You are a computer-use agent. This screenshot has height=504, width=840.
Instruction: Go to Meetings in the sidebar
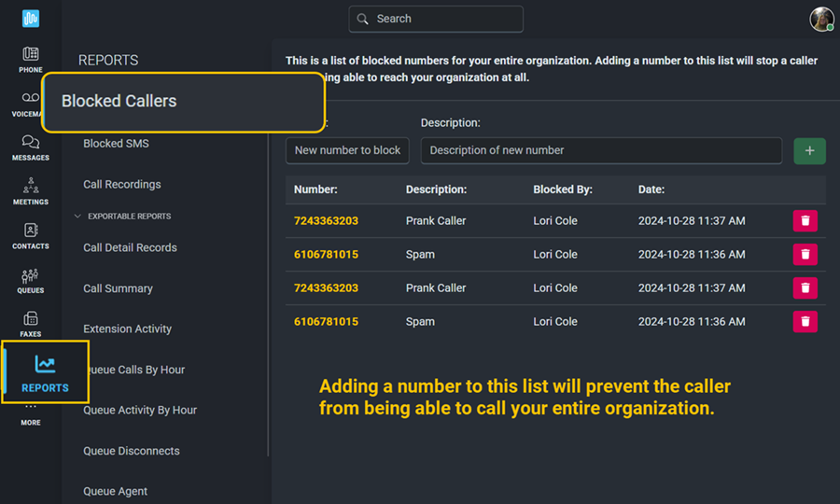tap(31, 190)
